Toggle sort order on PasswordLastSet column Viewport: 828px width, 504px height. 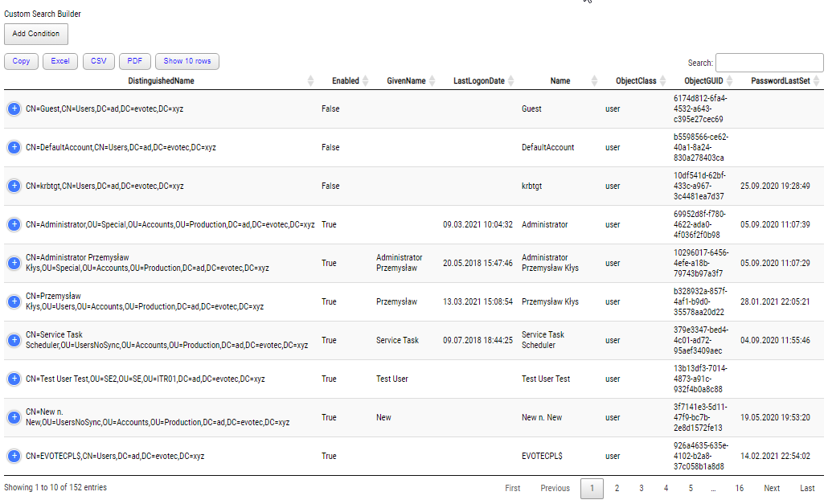(815, 80)
